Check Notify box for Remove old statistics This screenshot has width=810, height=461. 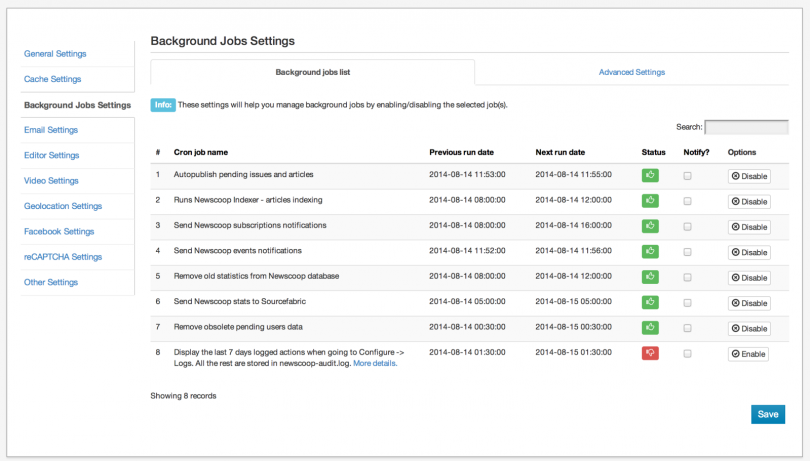click(687, 277)
